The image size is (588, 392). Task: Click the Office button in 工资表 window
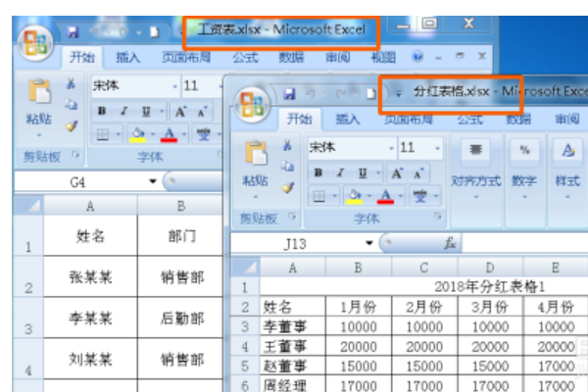tap(35, 44)
